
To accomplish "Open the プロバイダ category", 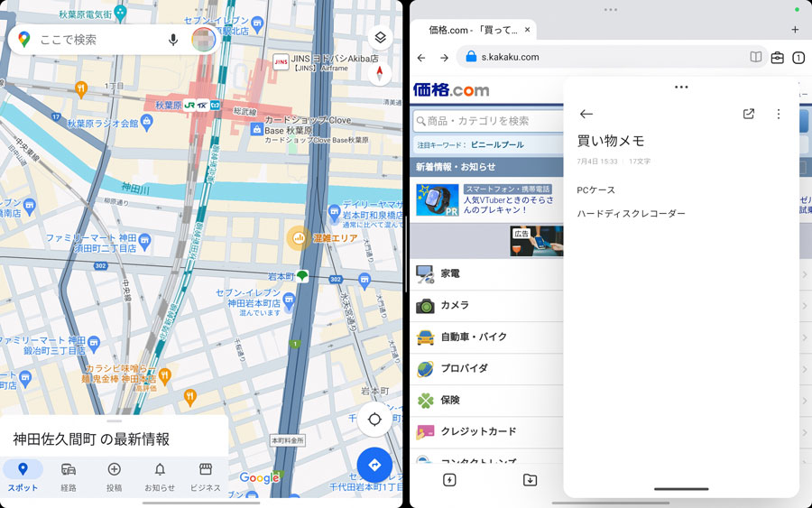I will [487, 368].
